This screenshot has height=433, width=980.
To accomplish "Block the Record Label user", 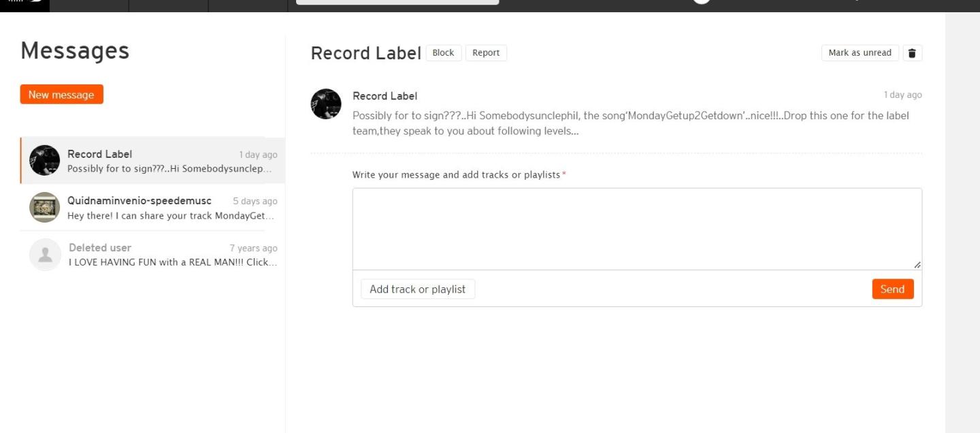I will (443, 53).
